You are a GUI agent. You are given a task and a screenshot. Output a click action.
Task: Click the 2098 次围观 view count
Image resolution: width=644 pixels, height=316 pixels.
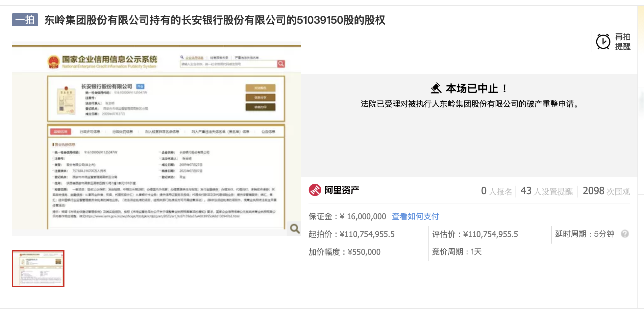pos(606,191)
